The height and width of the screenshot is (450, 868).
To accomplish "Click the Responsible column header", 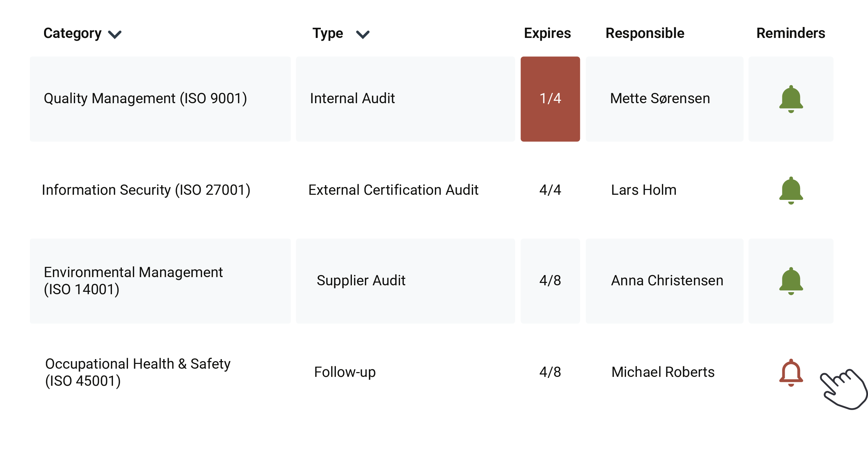I will pos(645,33).
